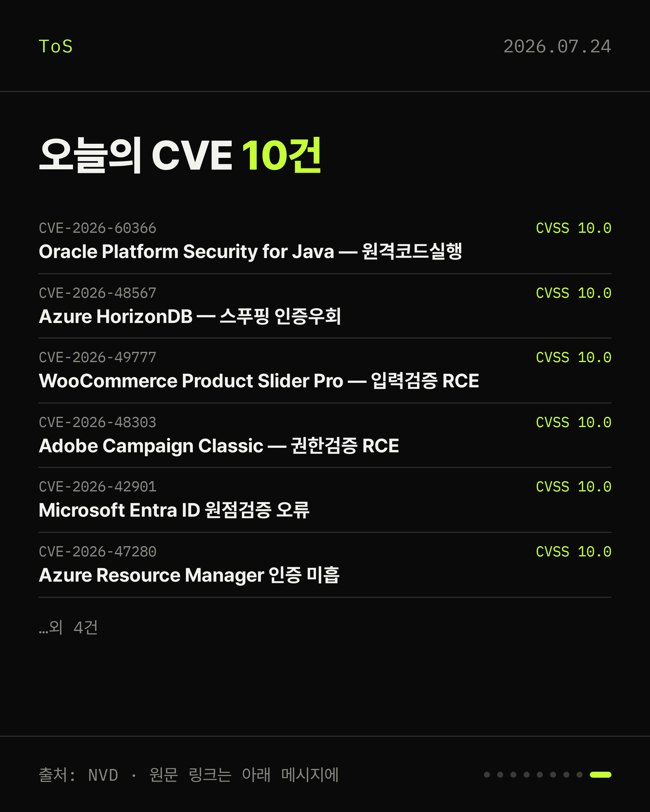Select the ID CVE-2026-42901
Screen dimensions: 650x812
click(97, 486)
